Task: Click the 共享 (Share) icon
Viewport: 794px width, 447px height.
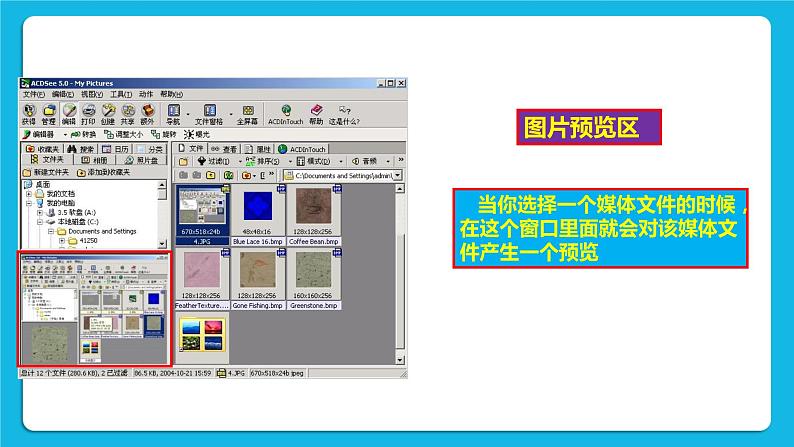Action: point(129,113)
